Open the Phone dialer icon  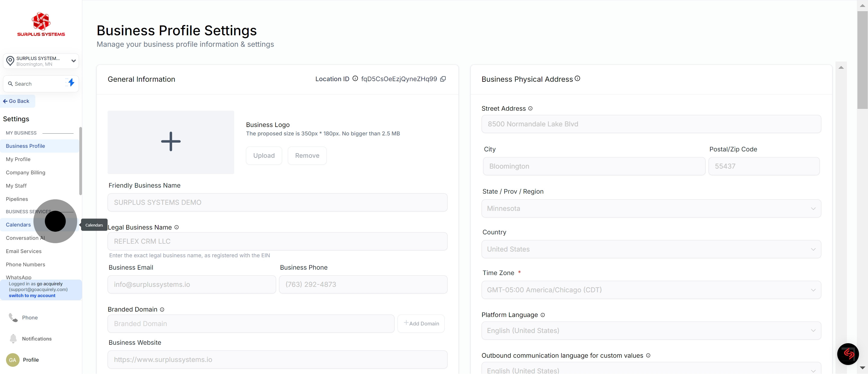click(13, 317)
